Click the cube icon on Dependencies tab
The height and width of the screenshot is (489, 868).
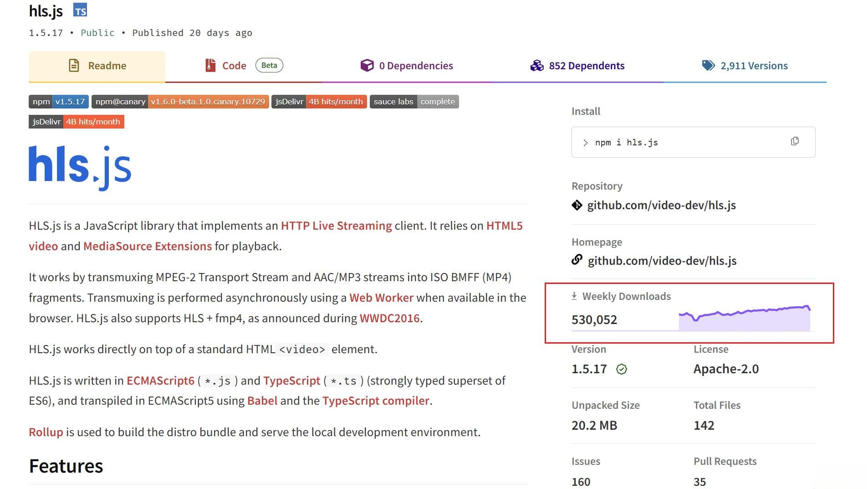pyautogui.click(x=367, y=66)
